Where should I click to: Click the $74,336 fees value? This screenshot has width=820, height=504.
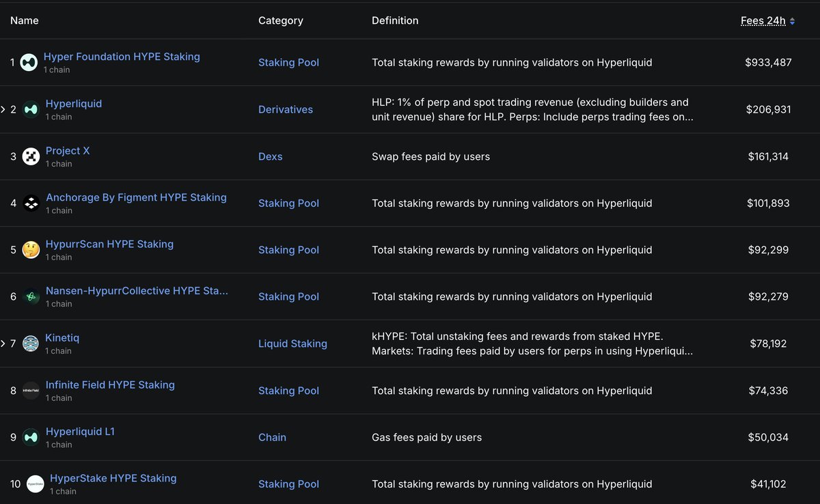coord(768,391)
